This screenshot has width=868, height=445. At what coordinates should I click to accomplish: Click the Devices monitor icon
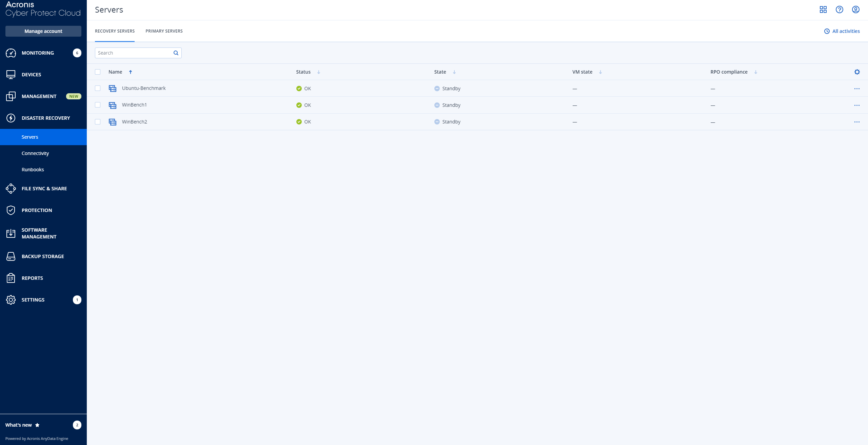(x=11, y=75)
